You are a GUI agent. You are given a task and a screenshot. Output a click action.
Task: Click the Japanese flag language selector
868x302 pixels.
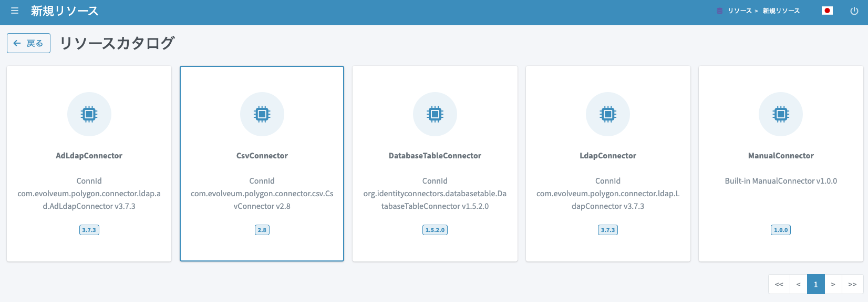click(x=827, y=11)
